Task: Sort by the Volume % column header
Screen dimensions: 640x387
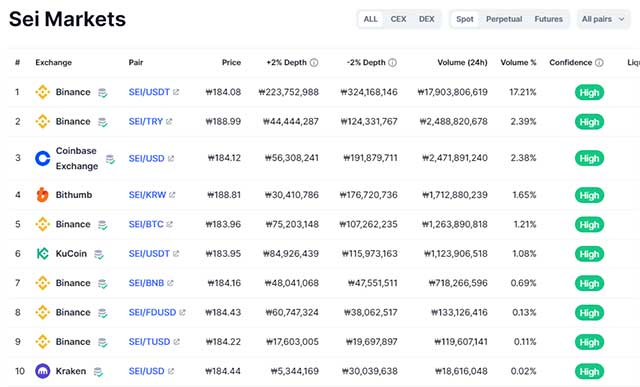Action: [x=518, y=62]
